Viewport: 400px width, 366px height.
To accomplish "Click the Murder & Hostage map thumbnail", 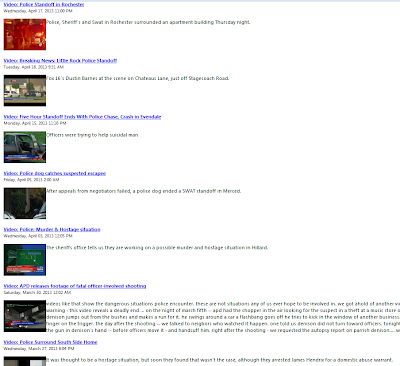I will coord(25,260).
